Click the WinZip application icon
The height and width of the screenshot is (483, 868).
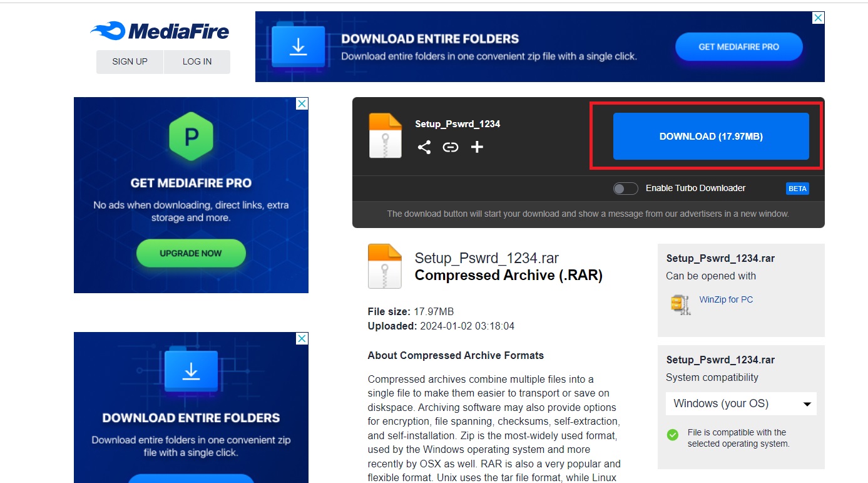click(x=680, y=304)
